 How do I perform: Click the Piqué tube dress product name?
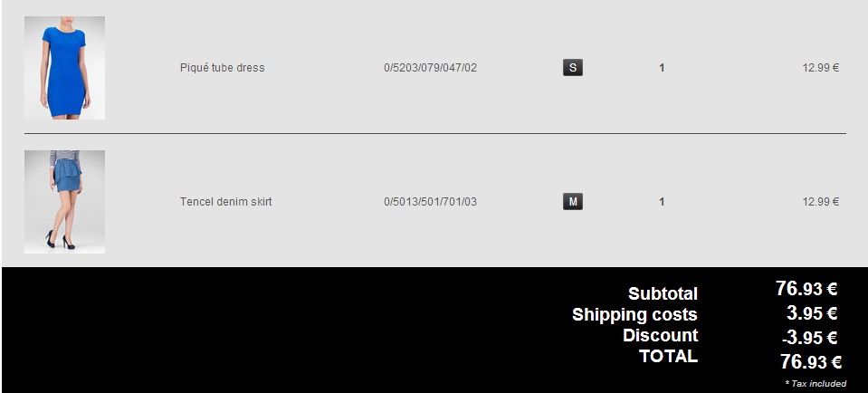[222, 68]
